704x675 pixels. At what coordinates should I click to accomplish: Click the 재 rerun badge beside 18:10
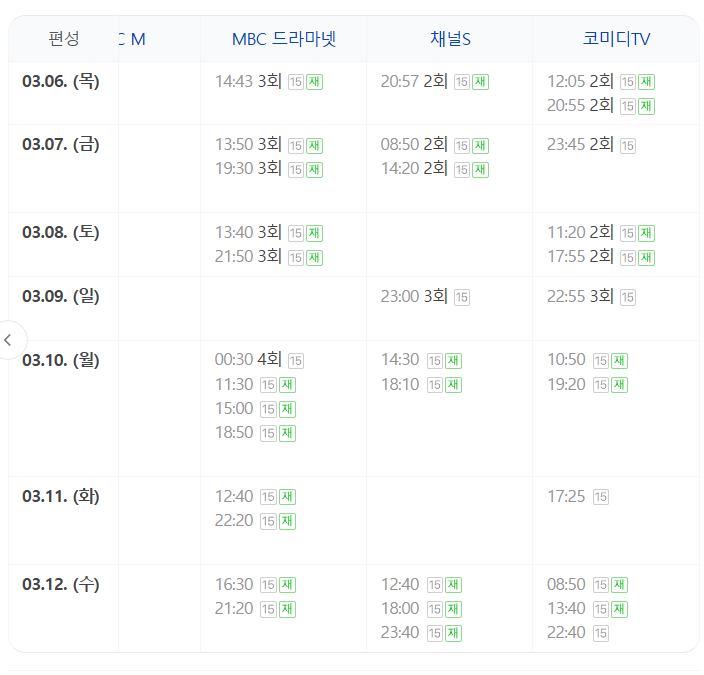(x=453, y=385)
